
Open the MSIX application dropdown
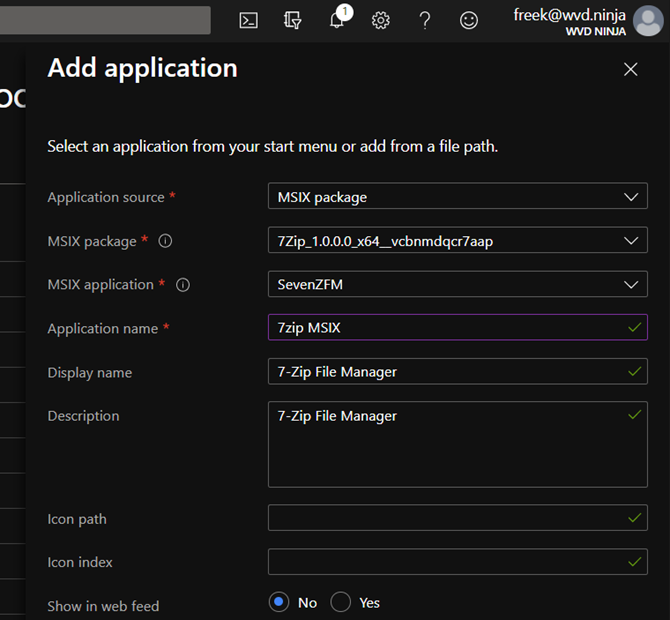tap(458, 284)
